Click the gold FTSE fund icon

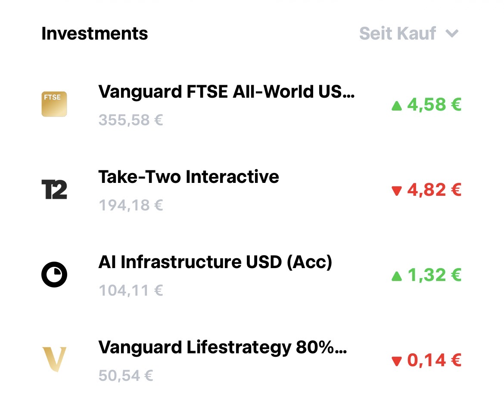pos(54,104)
